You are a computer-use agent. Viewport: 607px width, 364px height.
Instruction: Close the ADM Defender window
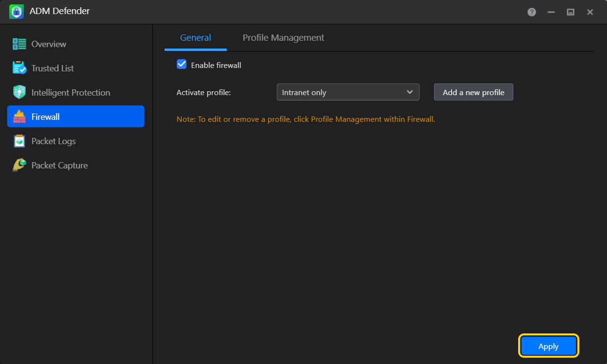tap(590, 12)
